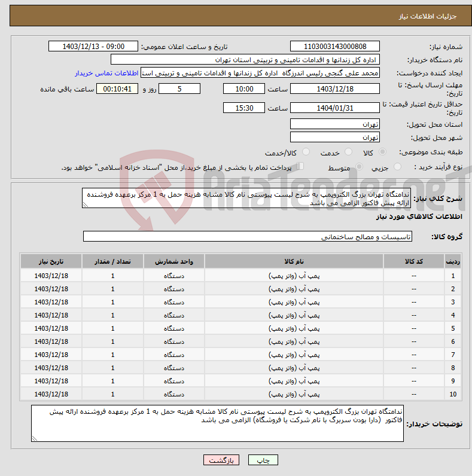Click the price validity date 1404/01/31 field

tap(335, 108)
